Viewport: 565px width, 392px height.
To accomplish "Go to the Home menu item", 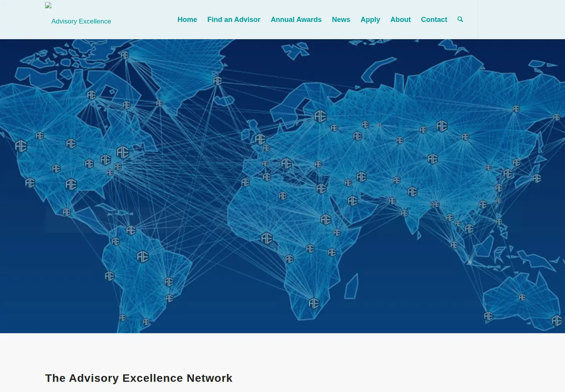I will (187, 20).
